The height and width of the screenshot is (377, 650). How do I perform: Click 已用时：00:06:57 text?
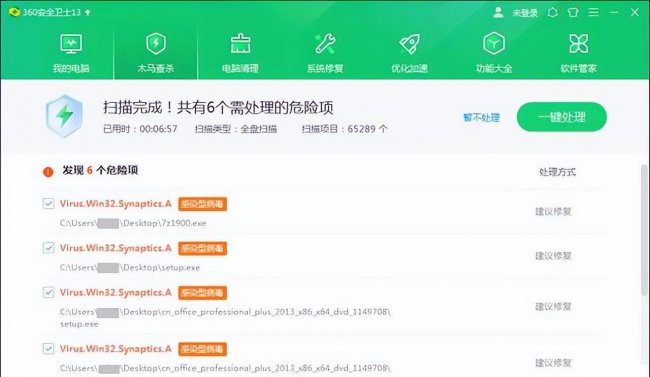click(140, 129)
